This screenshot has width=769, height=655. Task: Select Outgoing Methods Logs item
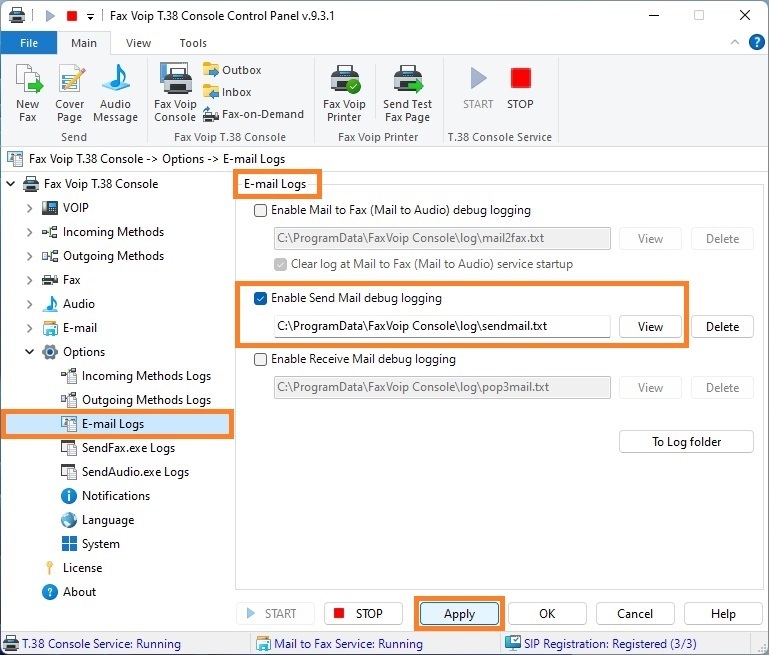click(x=136, y=400)
